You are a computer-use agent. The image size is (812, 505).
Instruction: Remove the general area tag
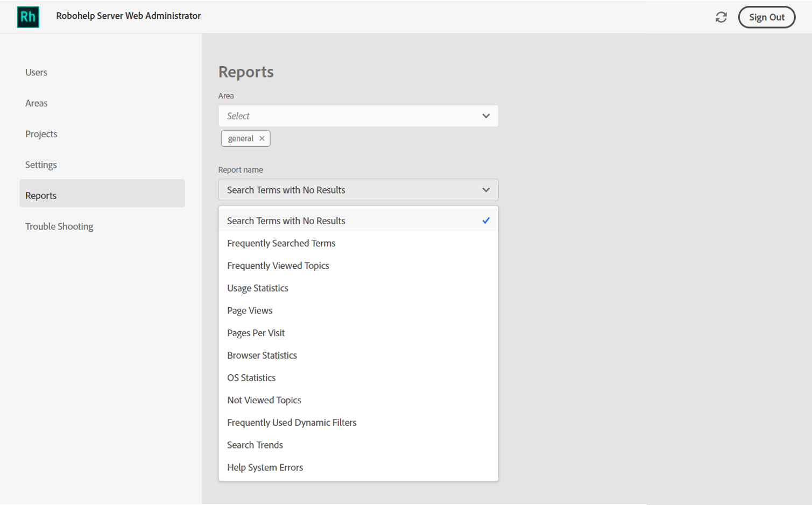click(x=262, y=138)
